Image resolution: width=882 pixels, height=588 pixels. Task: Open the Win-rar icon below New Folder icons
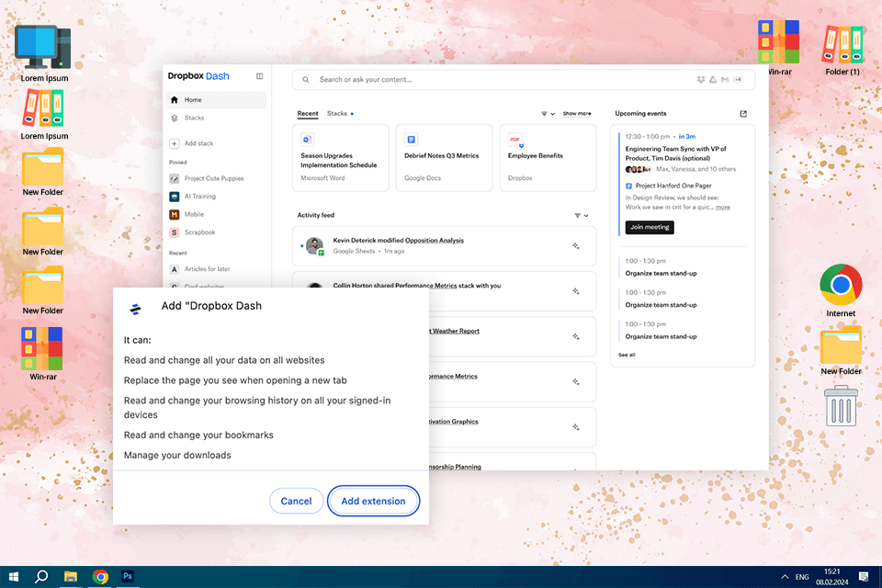tap(43, 354)
